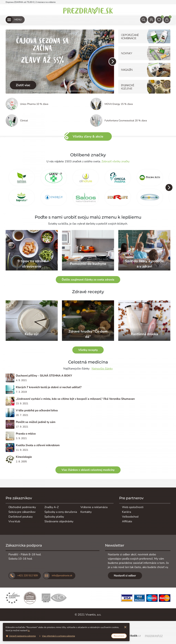Open the hamburger MENU button
This screenshot has width=176, height=644.
15,19
